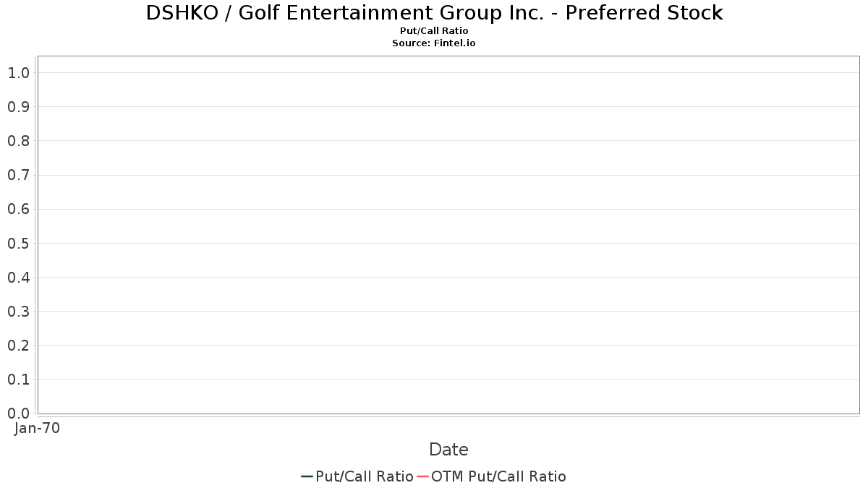Select the 0.4 y-axis tick label
Image resolution: width=868 pixels, height=488 pixels.
(18, 277)
